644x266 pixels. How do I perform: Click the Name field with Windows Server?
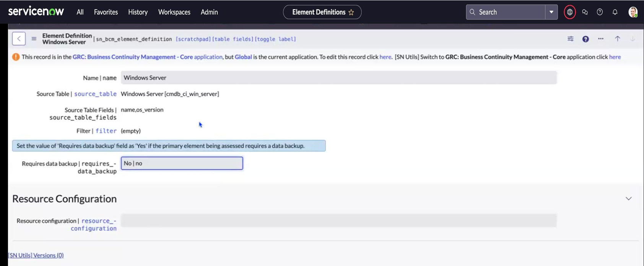339,78
